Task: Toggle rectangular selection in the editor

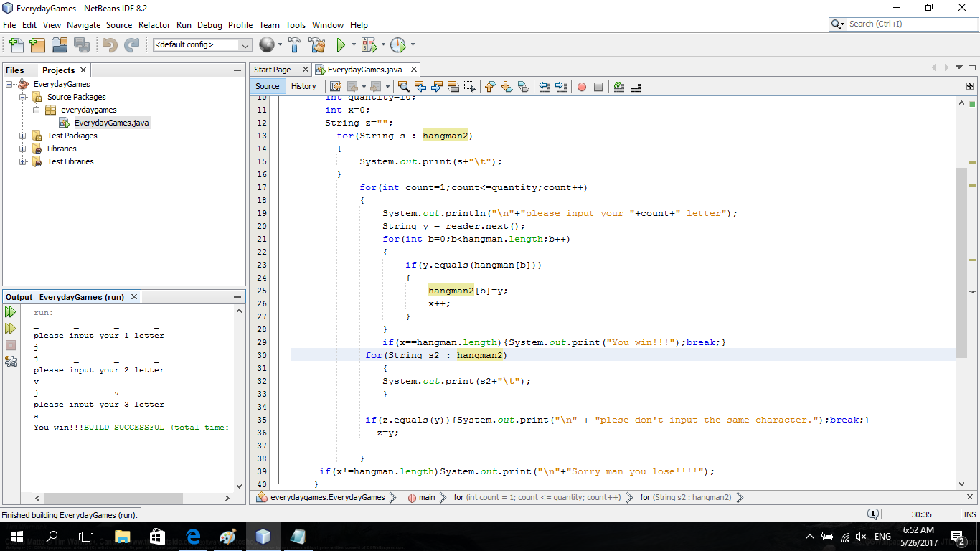Action: coord(469,87)
